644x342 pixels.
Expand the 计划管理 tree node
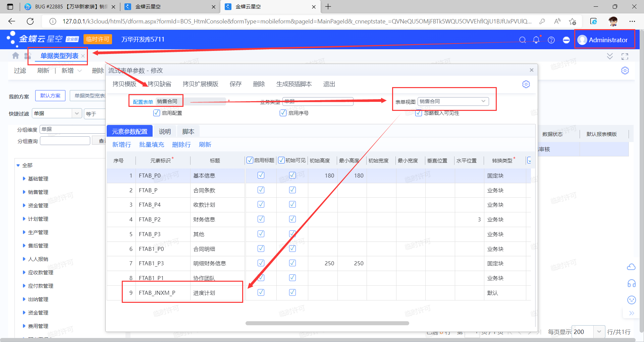pyautogui.click(x=24, y=219)
